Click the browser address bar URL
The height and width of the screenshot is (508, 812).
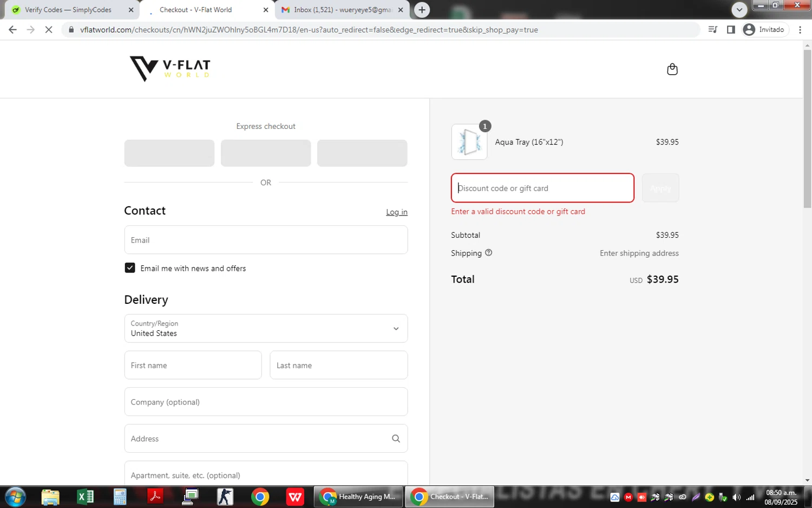(309, 30)
